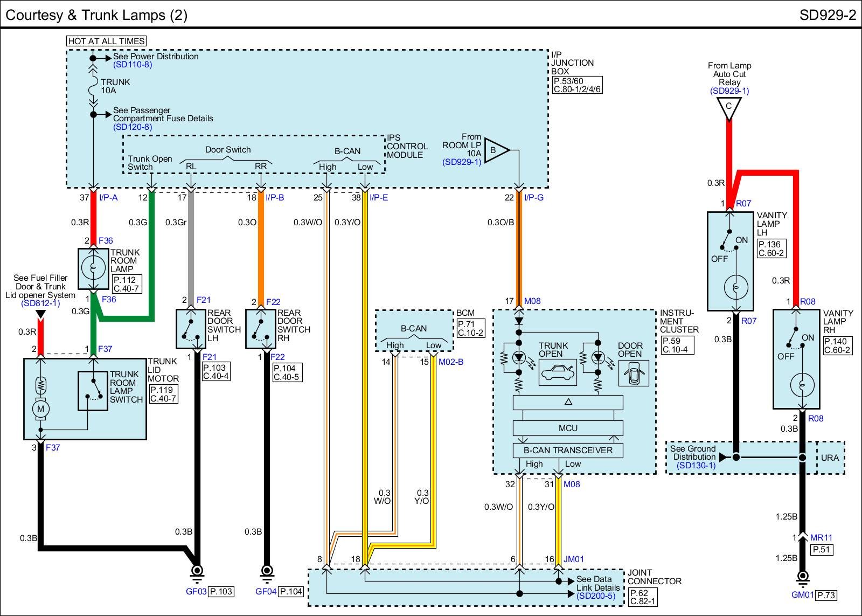This screenshot has height=616, width=862.
Task: Open the SD120-8 fuse details link
Action: click(x=133, y=127)
